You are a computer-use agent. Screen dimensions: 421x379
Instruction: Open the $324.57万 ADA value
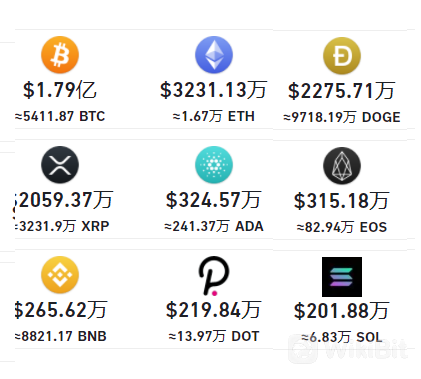pos(214,200)
